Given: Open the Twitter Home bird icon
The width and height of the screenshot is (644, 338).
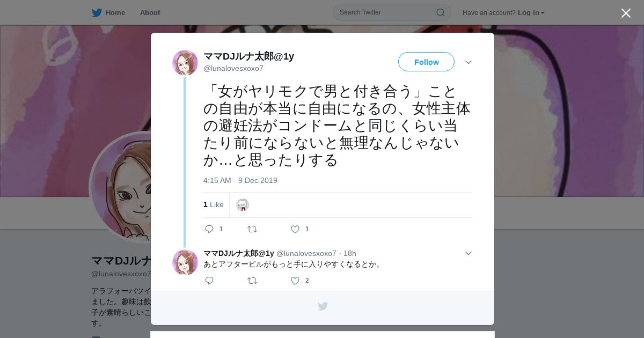Looking at the screenshot, I should coord(97,12).
